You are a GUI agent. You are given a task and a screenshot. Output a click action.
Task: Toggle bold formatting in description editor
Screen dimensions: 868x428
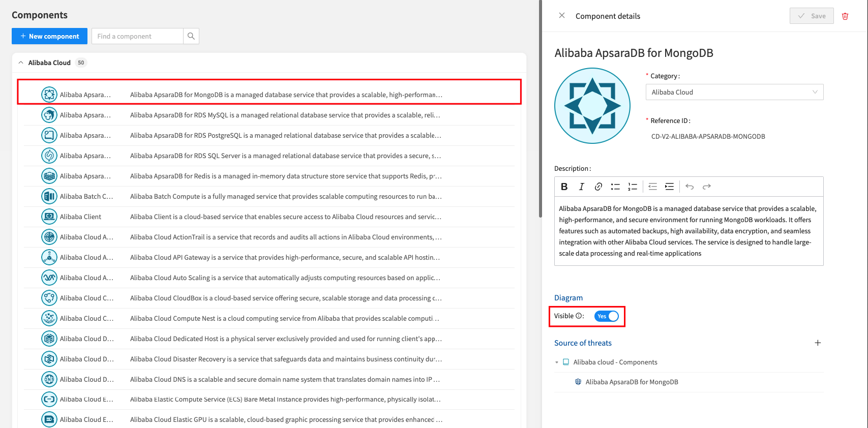pyautogui.click(x=564, y=187)
